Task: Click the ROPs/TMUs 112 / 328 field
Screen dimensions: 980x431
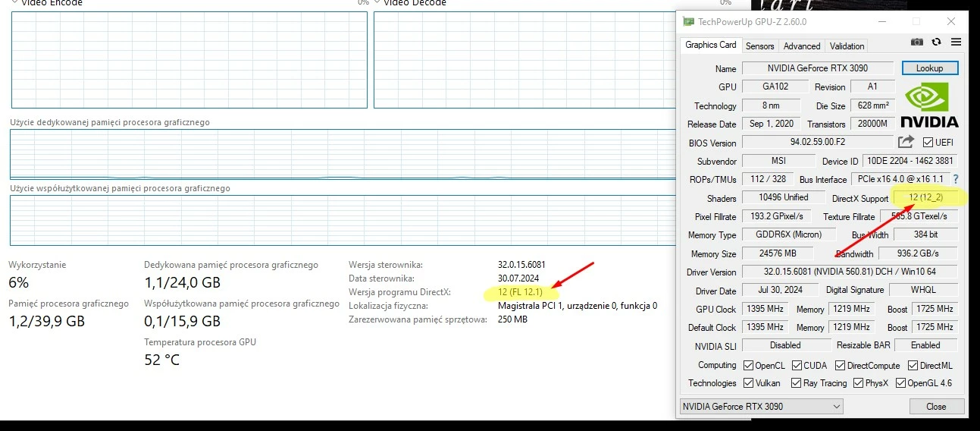Action: tap(768, 179)
